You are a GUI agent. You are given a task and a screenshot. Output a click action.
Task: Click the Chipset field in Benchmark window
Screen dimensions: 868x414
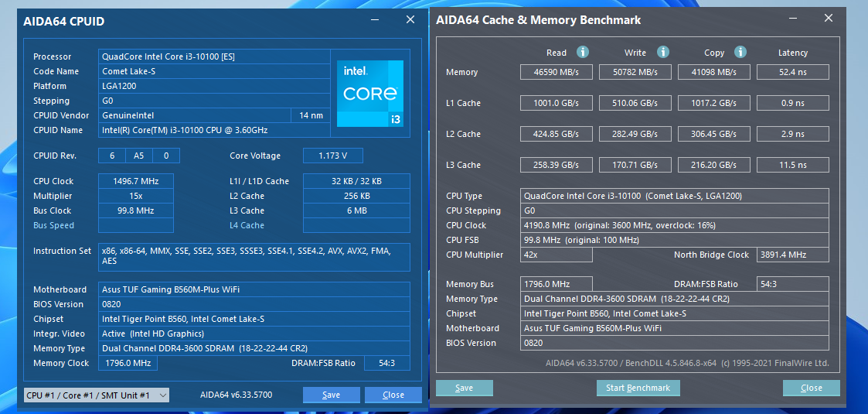pyautogui.click(x=675, y=313)
